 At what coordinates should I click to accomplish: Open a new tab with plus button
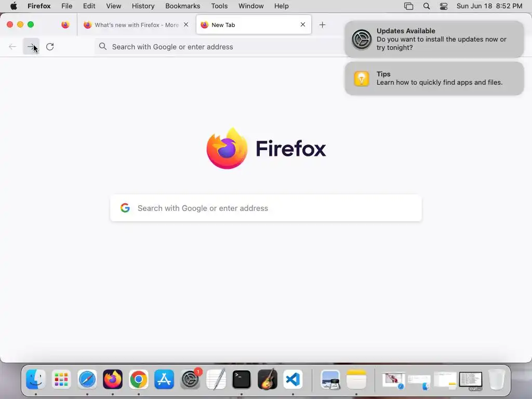coord(322,25)
